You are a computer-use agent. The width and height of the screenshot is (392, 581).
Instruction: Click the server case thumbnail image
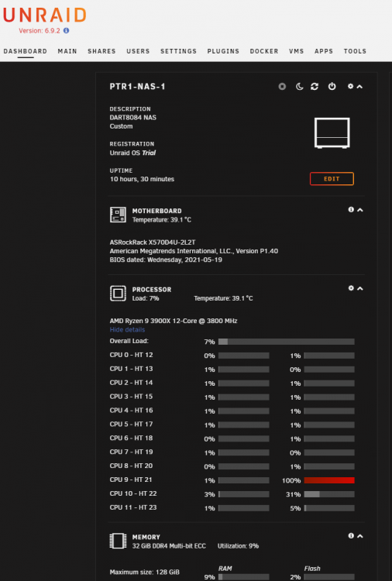pos(332,133)
